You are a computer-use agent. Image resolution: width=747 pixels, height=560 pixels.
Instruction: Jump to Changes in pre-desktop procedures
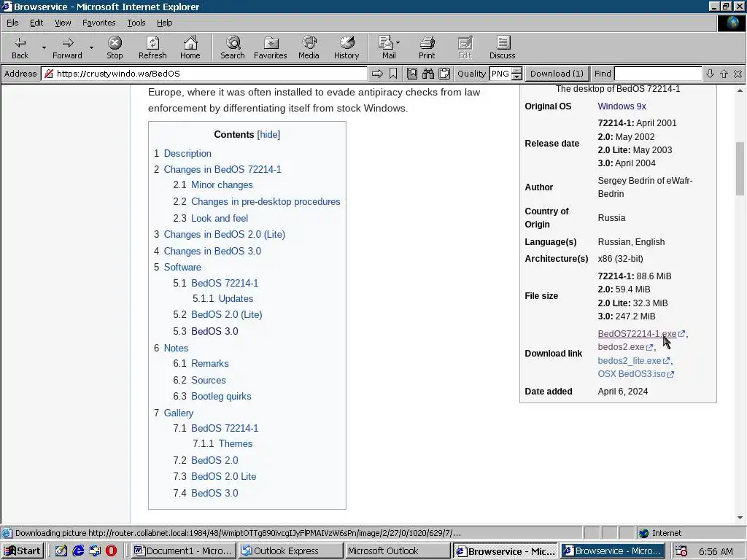[266, 201]
